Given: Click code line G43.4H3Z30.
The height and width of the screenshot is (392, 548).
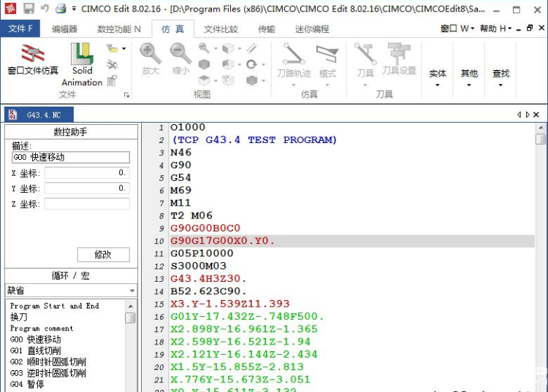Looking at the screenshot, I should tap(208, 279).
